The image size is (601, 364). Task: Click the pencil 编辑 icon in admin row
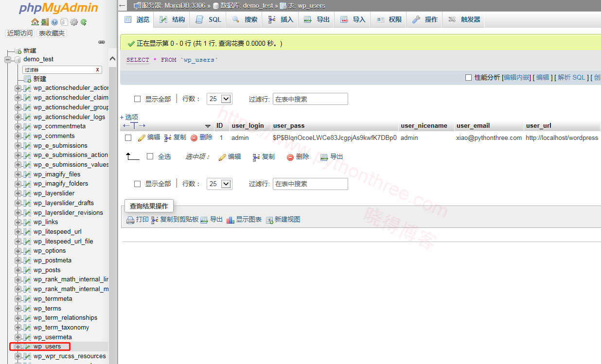click(x=141, y=138)
